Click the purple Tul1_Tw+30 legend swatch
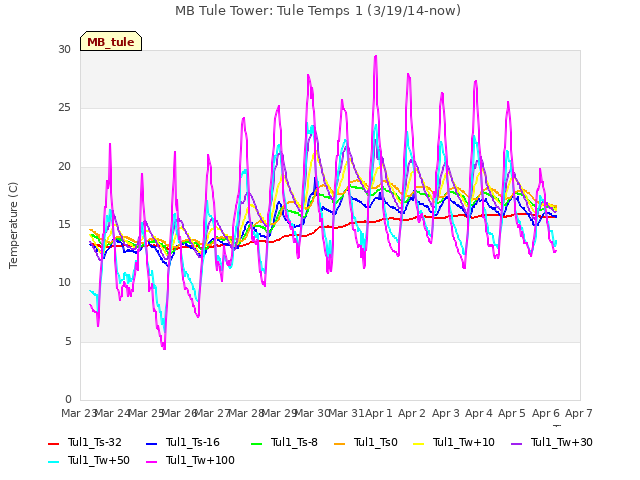 [517, 443]
